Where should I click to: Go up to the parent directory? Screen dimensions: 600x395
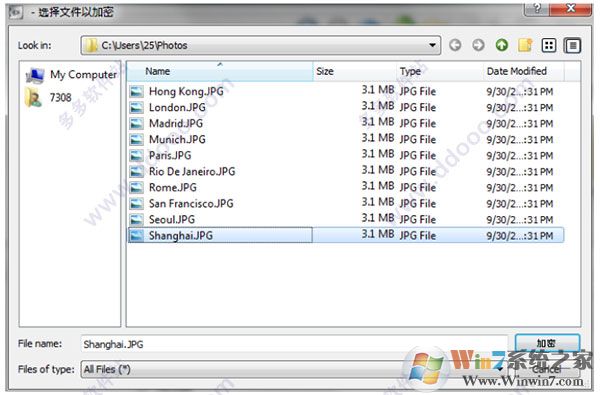[502, 45]
